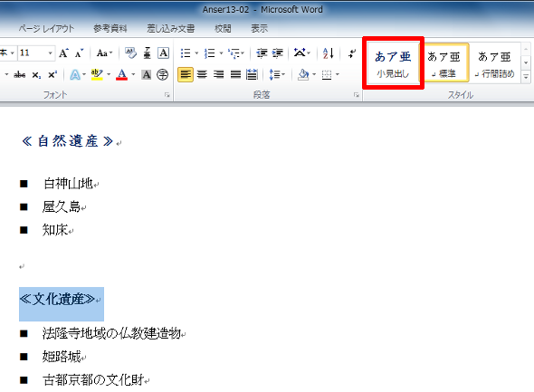
Task: Toggle center alignment
Action: pos(202,74)
